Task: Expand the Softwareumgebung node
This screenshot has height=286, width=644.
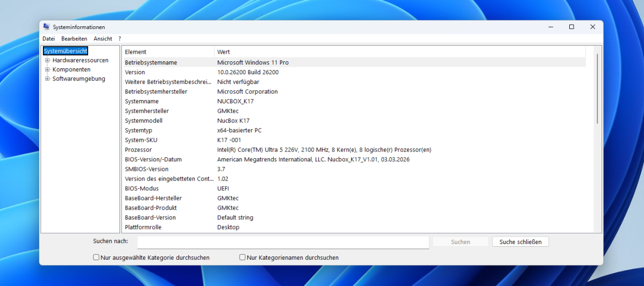Action: pyautogui.click(x=47, y=79)
